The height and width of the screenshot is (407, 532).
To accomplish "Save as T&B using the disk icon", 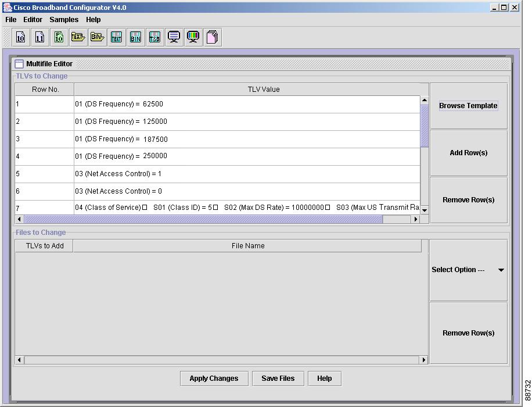I will click(154, 37).
